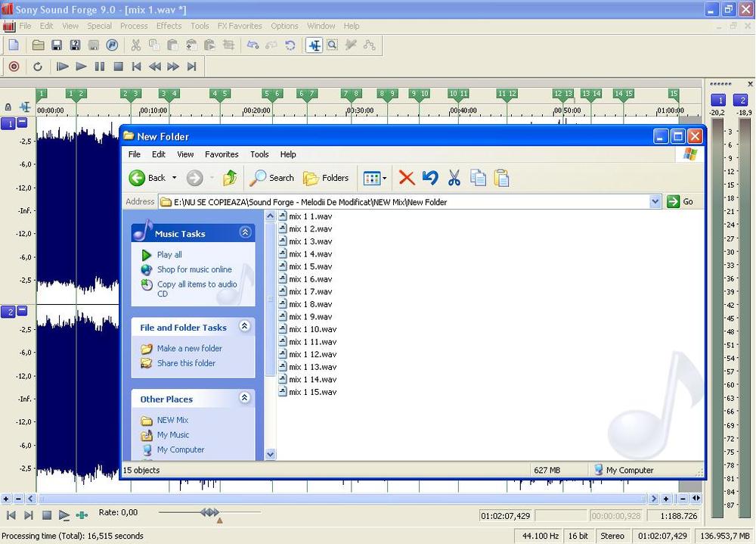Click the Paste icon in Sound Forge toolbar

(172, 45)
